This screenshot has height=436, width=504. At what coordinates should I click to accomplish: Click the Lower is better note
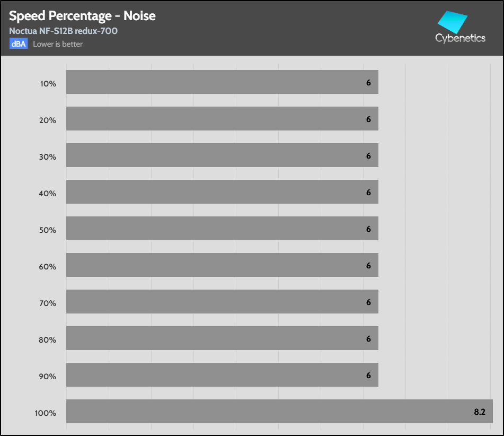pyautogui.click(x=58, y=44)
